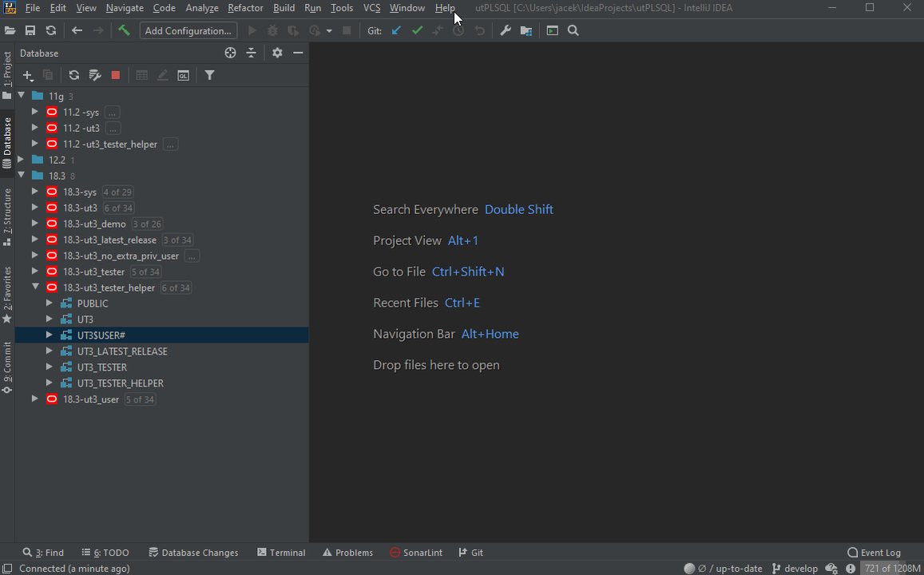This screenshot has height=575, width=924.
Task: Open run configurations dropdown arrow
Action: 329,30
